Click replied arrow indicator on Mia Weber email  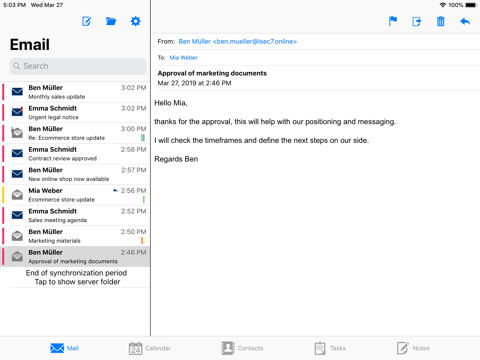(115, 191)
